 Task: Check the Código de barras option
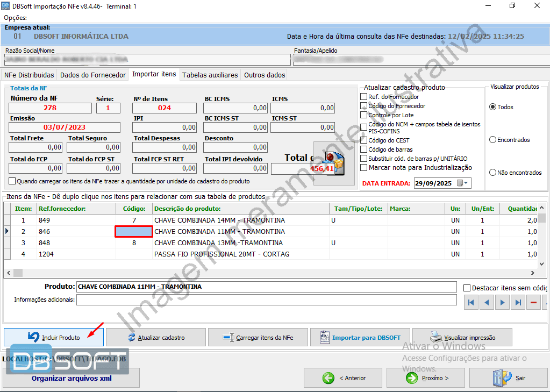364,149
